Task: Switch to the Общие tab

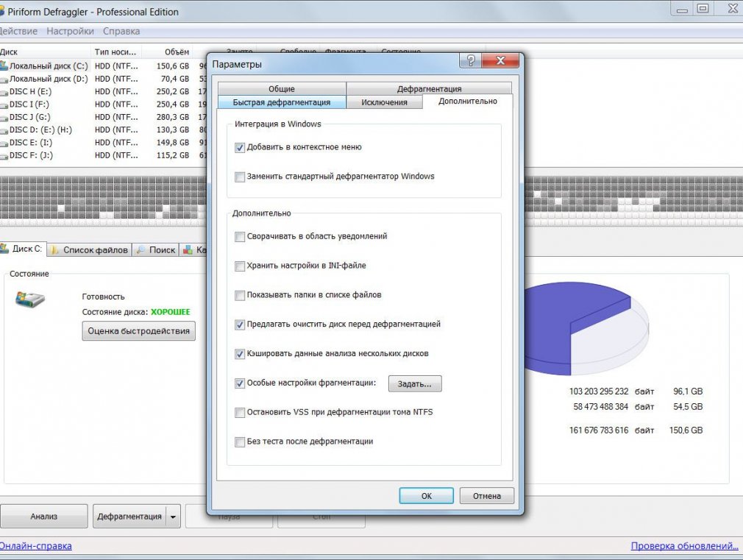Action: coord(282,88)
